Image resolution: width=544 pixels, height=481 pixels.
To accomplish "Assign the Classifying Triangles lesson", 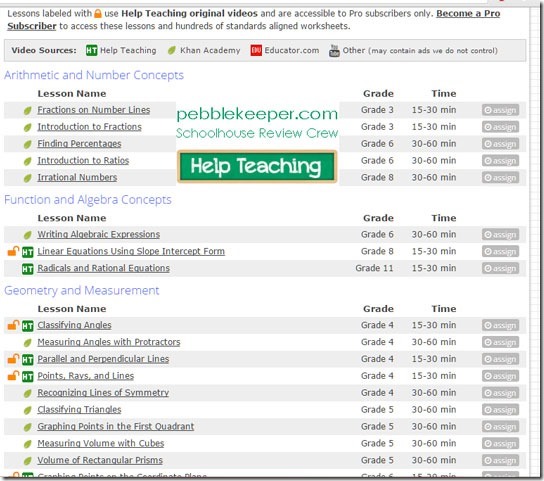I will (x=500, y=410).
